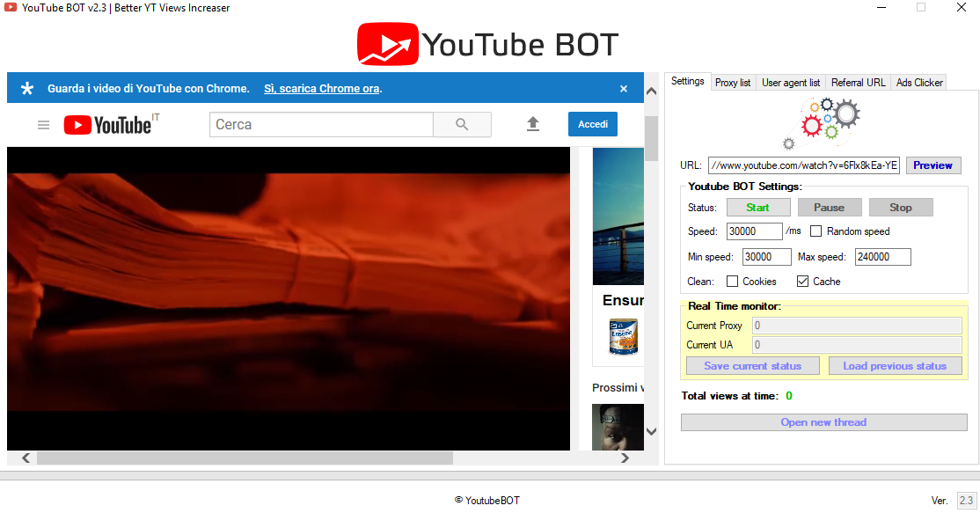Click inside the Cerca search field
Viewport: 980px width, 513px height.
321,124
